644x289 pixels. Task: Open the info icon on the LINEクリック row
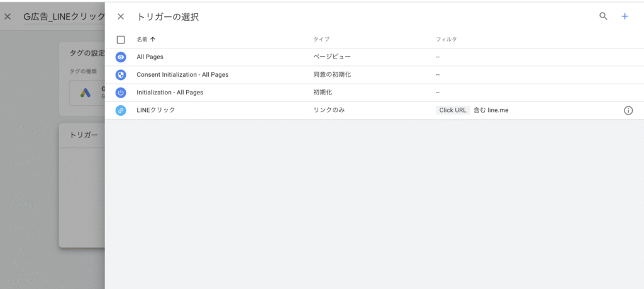pos(628,110)
